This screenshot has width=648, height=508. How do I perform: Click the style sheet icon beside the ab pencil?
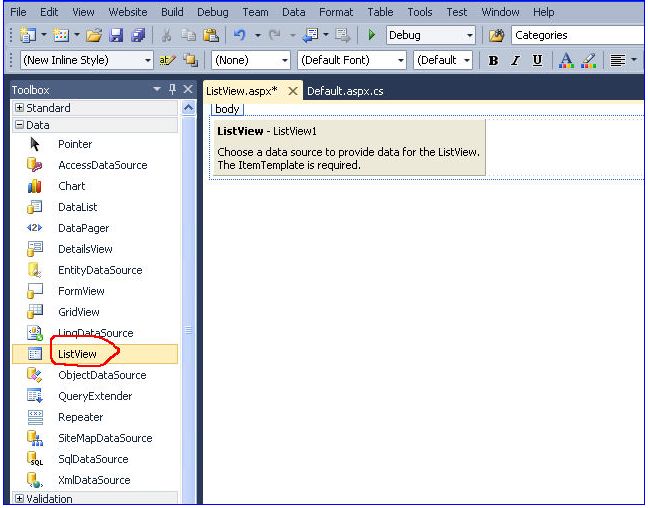190,61
